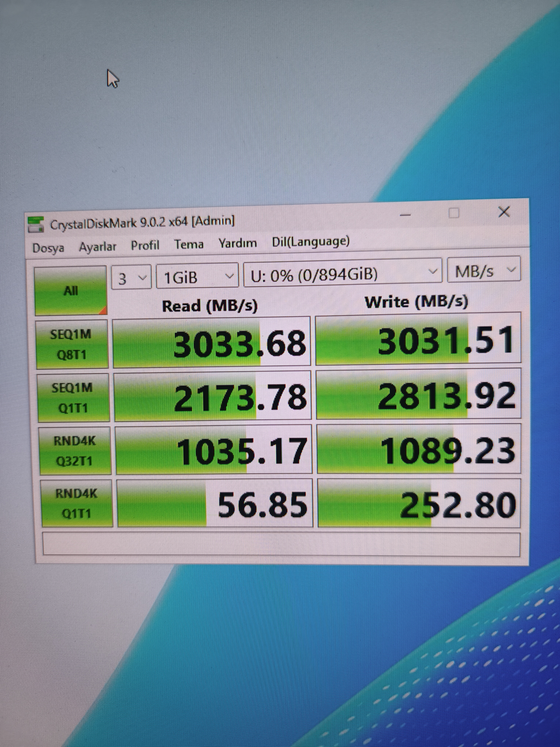
Task: Open the Ayarlar menu
Action: pyautogui.click(x=97, y=247)
